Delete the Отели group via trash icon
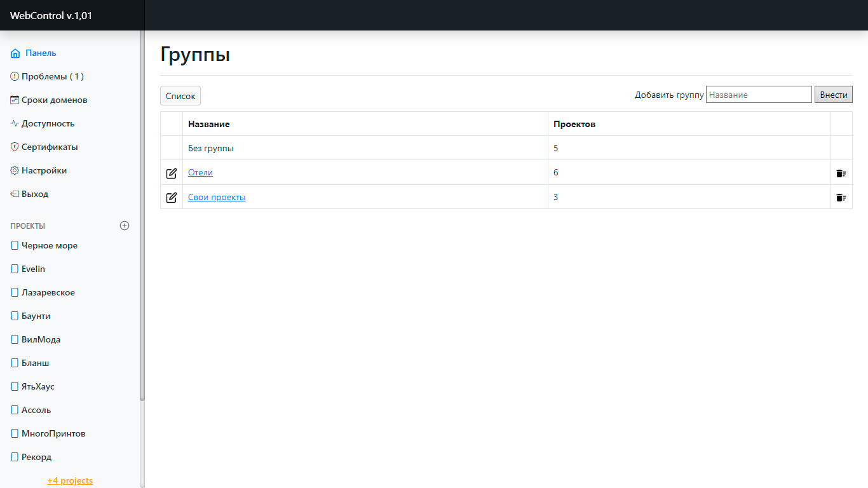The image size is (868, 488). point(841,173)
